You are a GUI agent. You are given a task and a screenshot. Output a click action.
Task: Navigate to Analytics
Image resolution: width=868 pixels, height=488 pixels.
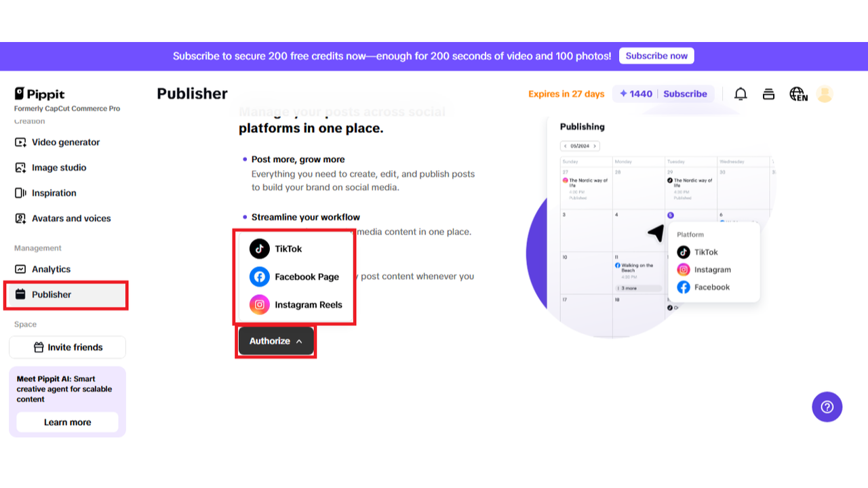[51, 269]
